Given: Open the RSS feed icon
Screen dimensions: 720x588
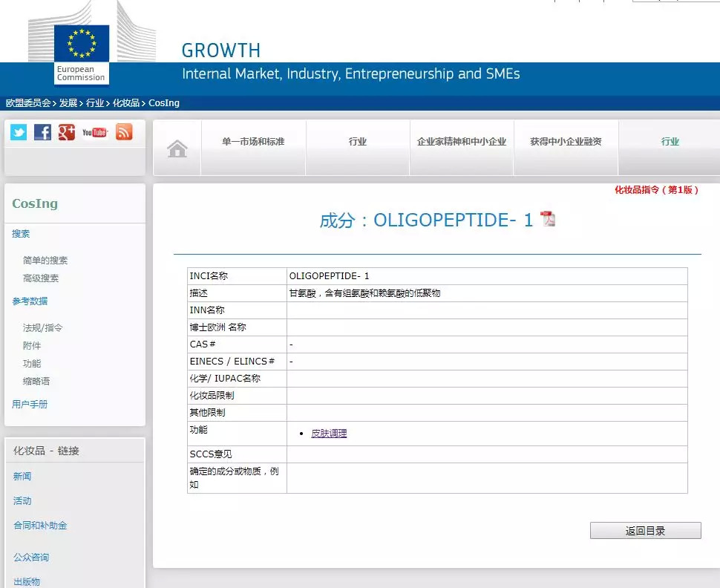Looking at the screenshot, I should [124, 132].
